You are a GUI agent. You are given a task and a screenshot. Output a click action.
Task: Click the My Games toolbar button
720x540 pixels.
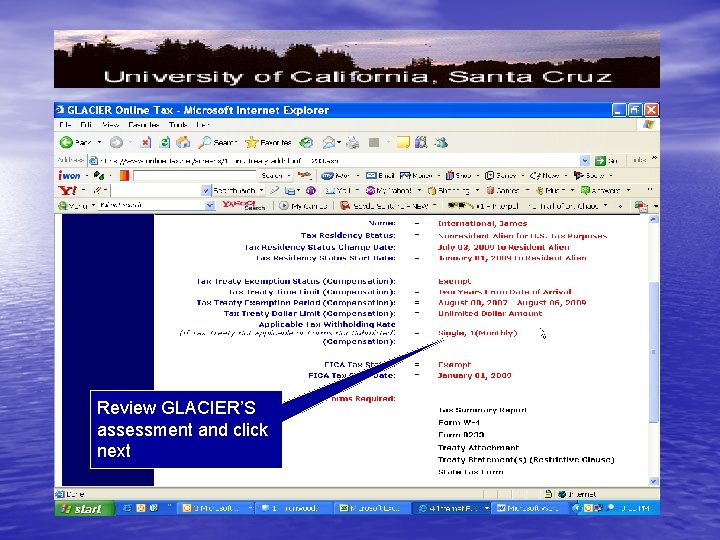303,206
